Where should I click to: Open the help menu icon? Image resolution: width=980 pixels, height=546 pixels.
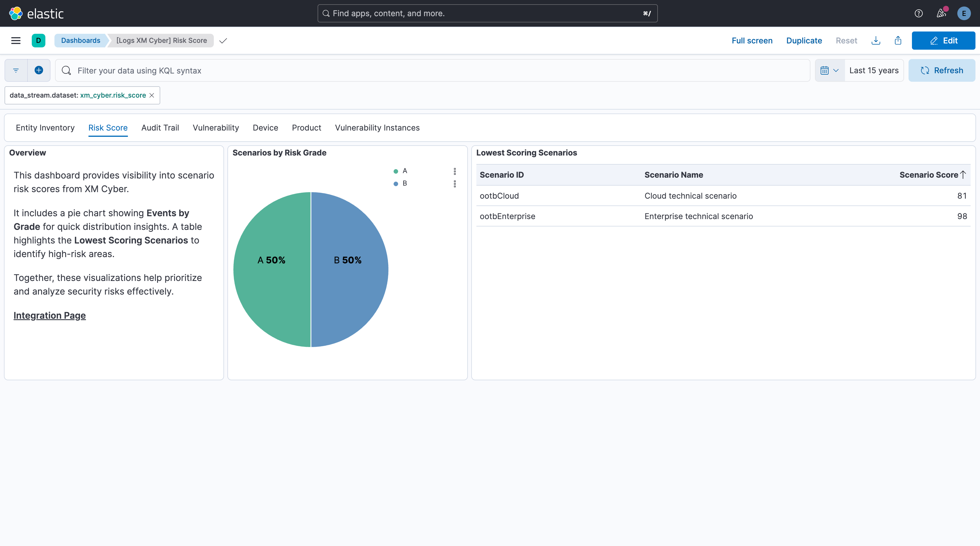pos(918,13)
